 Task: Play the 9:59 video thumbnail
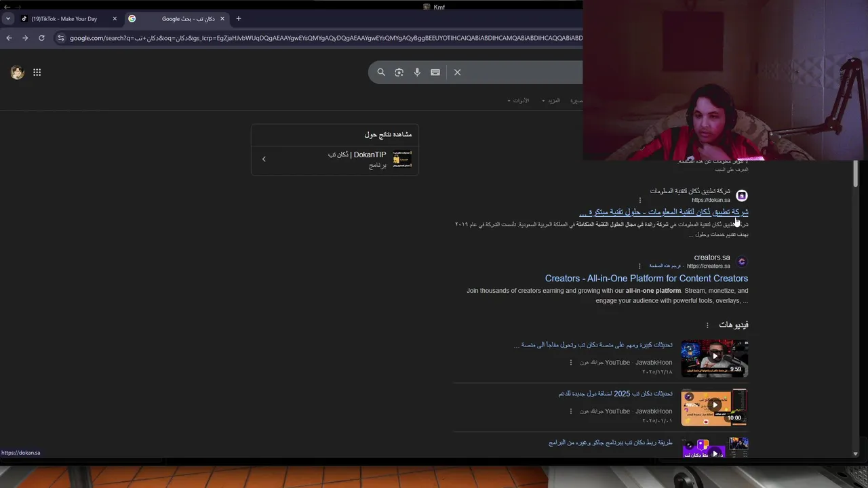[x=715, y=358]
